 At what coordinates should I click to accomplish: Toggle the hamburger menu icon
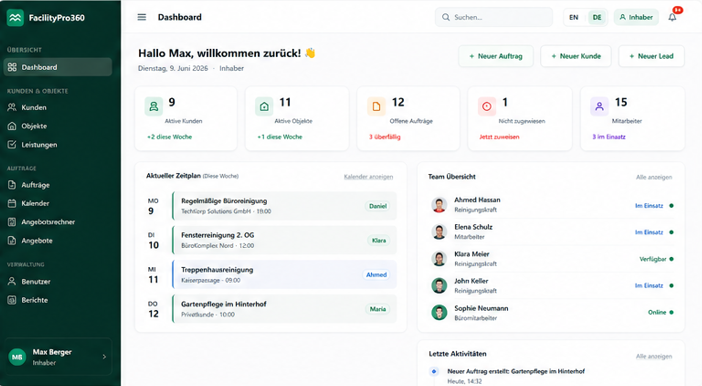pyautogui.click(x=141, y=17)
